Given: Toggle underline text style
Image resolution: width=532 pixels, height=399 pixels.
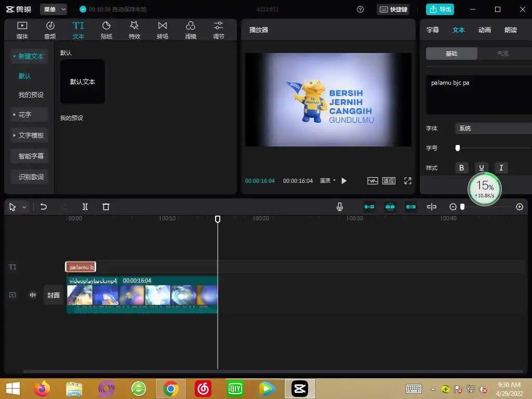Looking at the screenshot, I should pos(482,168).
